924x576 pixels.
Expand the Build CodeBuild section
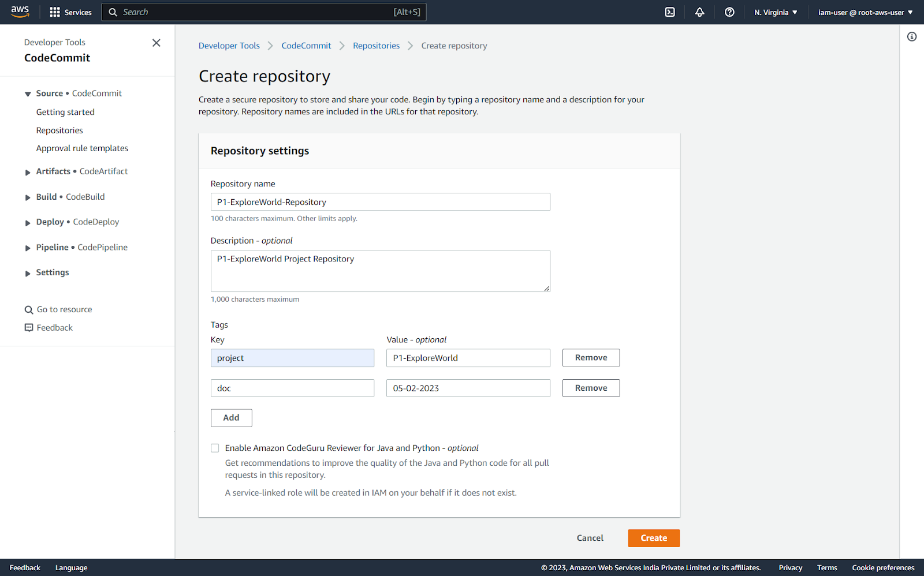[28, 197]
